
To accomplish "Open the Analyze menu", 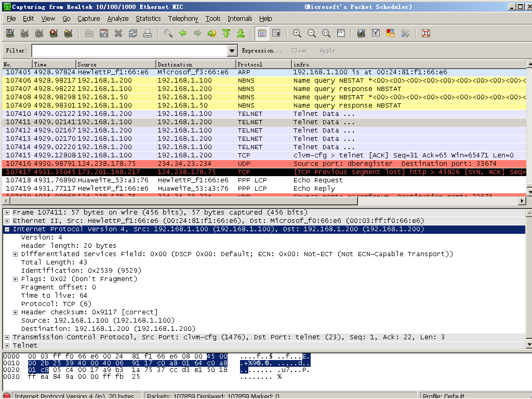I will (118, 19).
